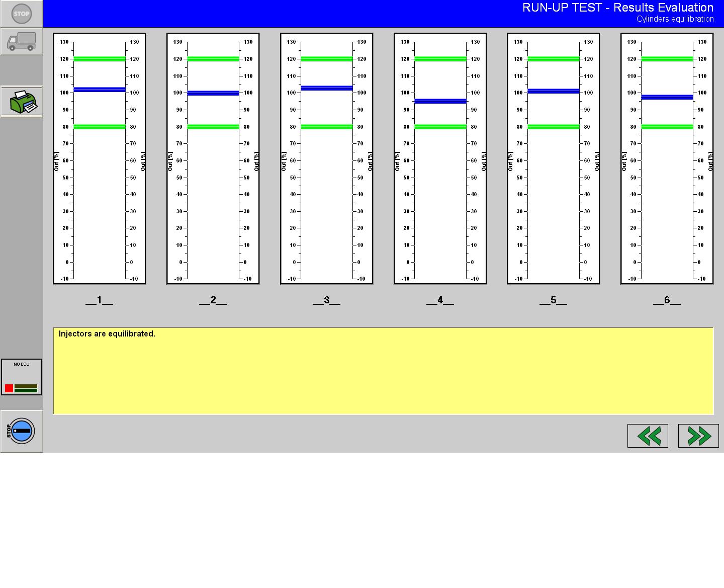724x588 pixels.
Task: Click the grey STOP button at top
Action: (22, 14)
